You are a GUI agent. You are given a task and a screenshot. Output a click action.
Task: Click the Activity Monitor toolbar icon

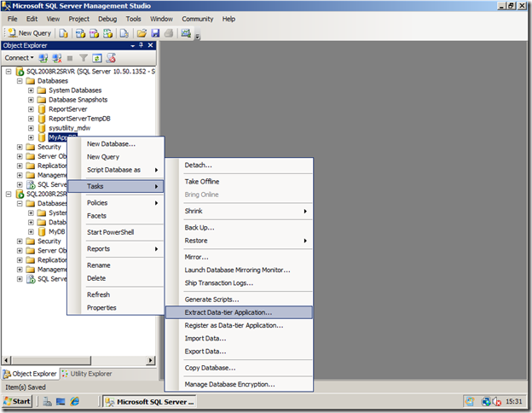click(186, 33)
